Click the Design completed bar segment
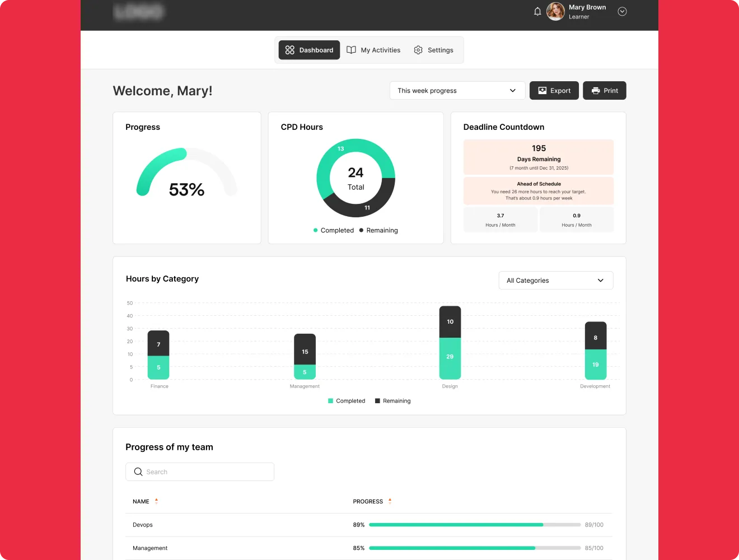 (x=450, y=358)
